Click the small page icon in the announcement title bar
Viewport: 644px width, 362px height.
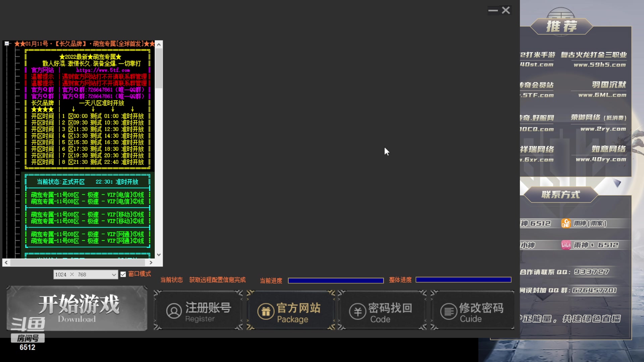coord(7,43)
